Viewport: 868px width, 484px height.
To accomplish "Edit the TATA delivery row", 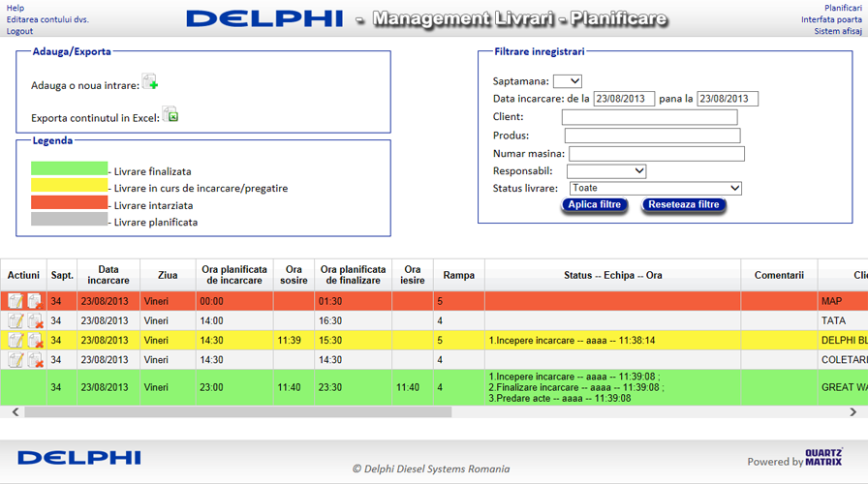I will [x=15, y=320].
